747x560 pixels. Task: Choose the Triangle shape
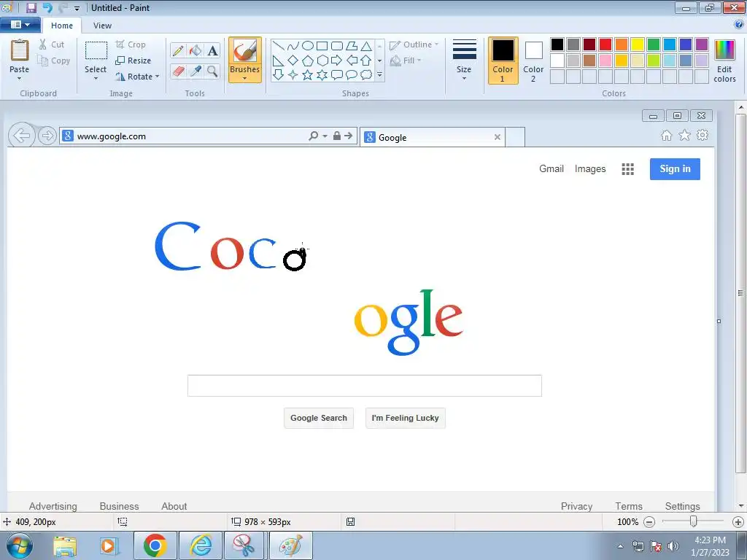(x=366, y=46)
